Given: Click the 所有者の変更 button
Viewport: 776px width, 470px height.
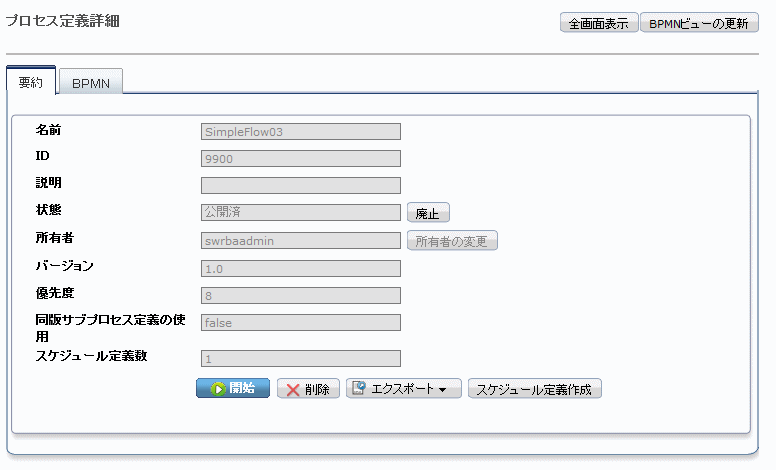Looking at the screenshot, I should pos(451,241).
